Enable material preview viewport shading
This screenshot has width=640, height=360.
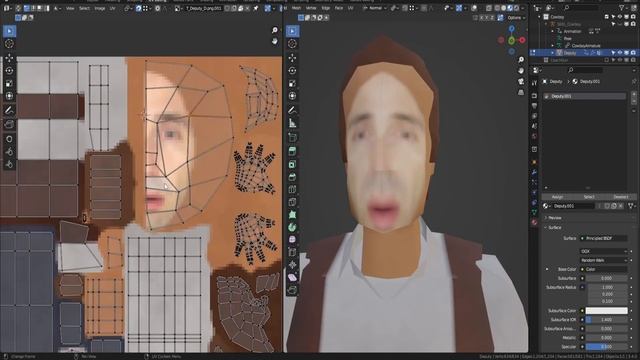click(511, 8)
